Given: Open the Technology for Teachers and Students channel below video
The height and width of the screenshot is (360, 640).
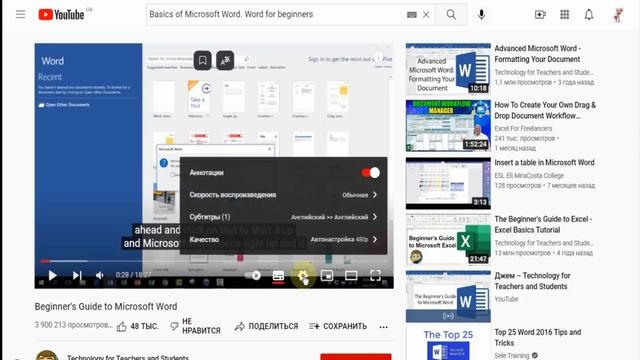Looking at the screenshot, I should (x=128, y=357).
